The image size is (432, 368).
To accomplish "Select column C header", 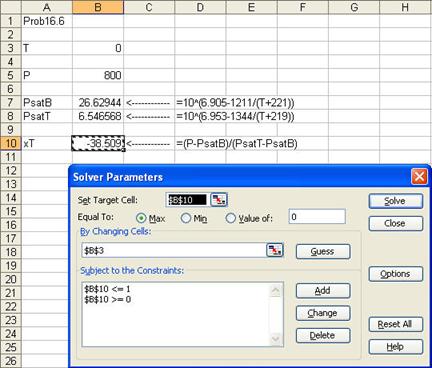I will [x=149, y=7].
